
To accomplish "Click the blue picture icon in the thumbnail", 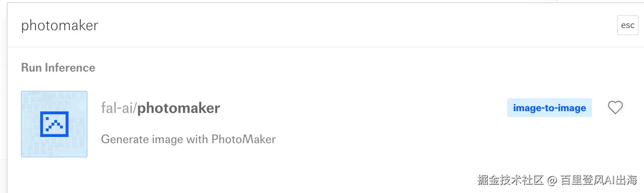I will click(x=54, y=124).
